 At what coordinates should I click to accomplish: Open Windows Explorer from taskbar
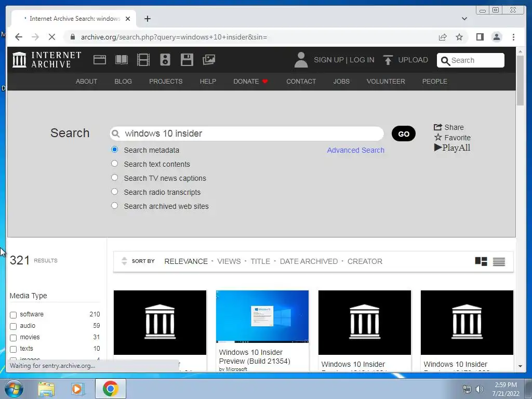46,389
